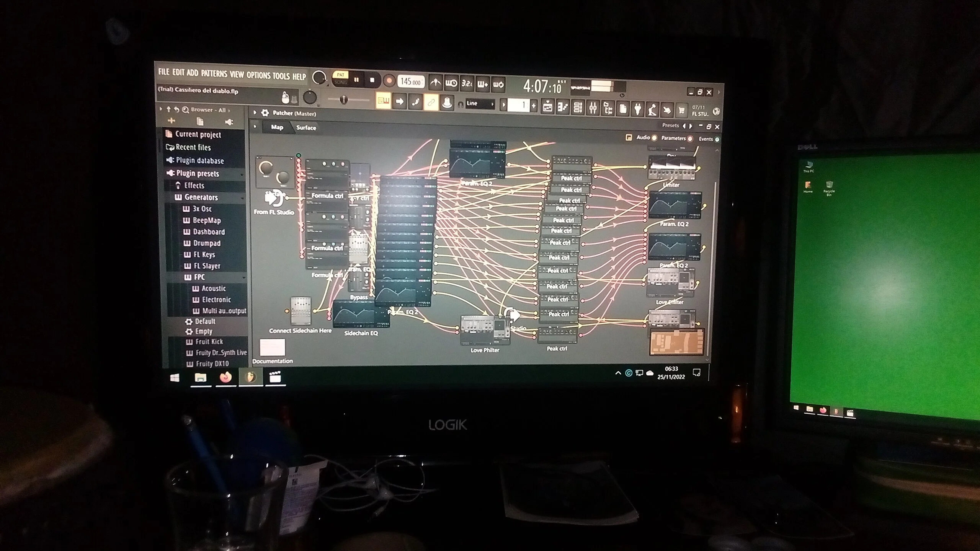Open the Line snap dropdown
The image size is (980, 551).
(x=480, y=104)
